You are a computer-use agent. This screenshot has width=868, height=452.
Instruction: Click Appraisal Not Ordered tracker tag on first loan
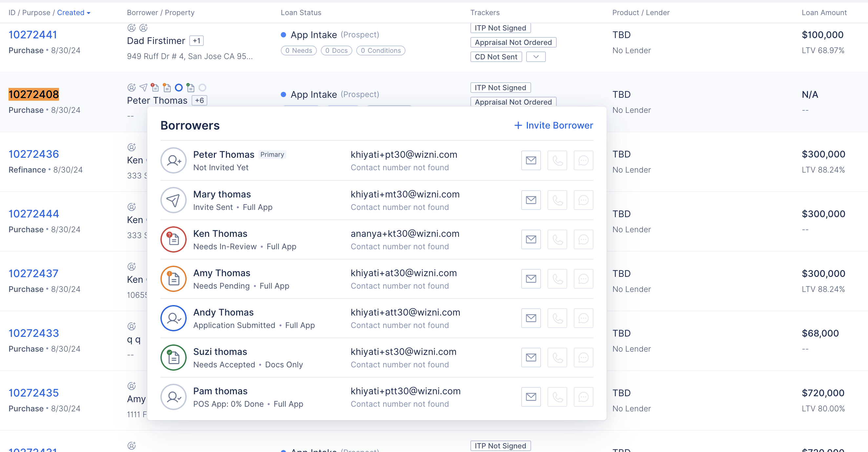tap(513, 42)
